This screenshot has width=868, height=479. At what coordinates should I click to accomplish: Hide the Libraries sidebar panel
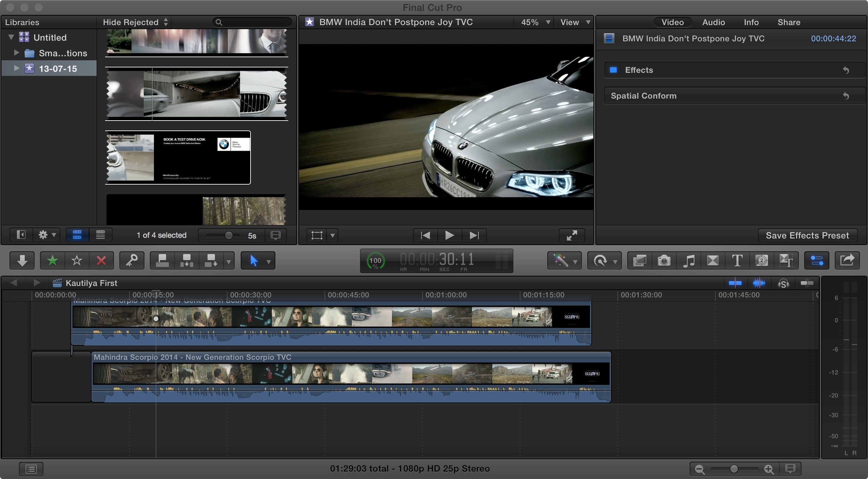coord(21,235)
